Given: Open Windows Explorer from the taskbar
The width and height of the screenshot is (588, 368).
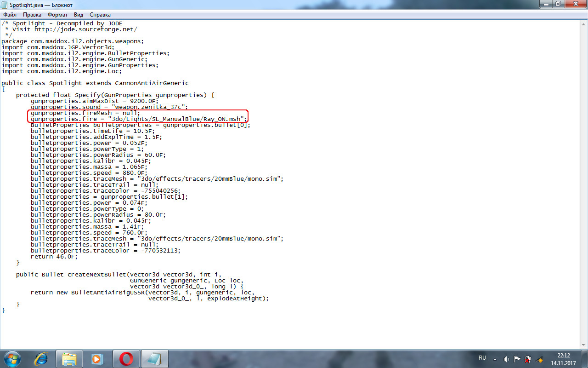Looking at the screenshot, I should (x=69, y=358).
